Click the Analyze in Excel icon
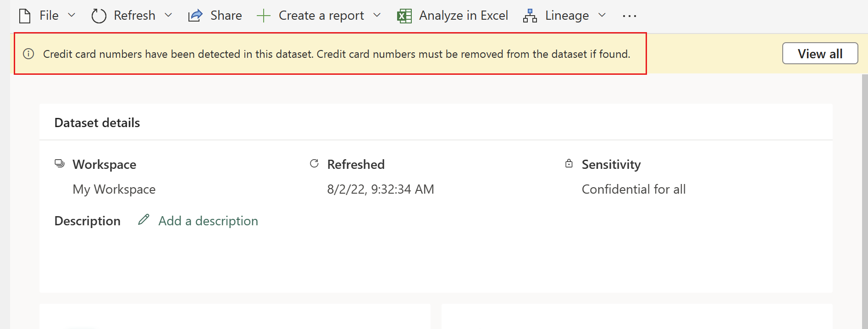868x329 pixels. (404, 15)
